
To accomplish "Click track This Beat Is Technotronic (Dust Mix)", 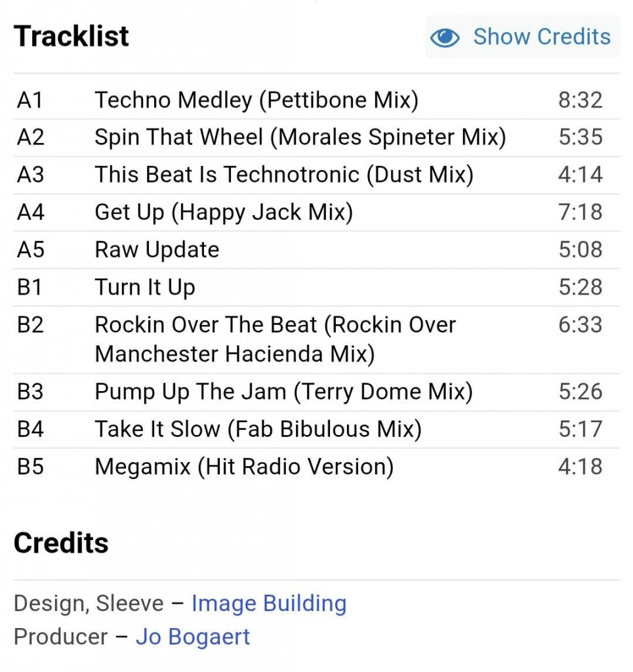I will pos(284,175).
